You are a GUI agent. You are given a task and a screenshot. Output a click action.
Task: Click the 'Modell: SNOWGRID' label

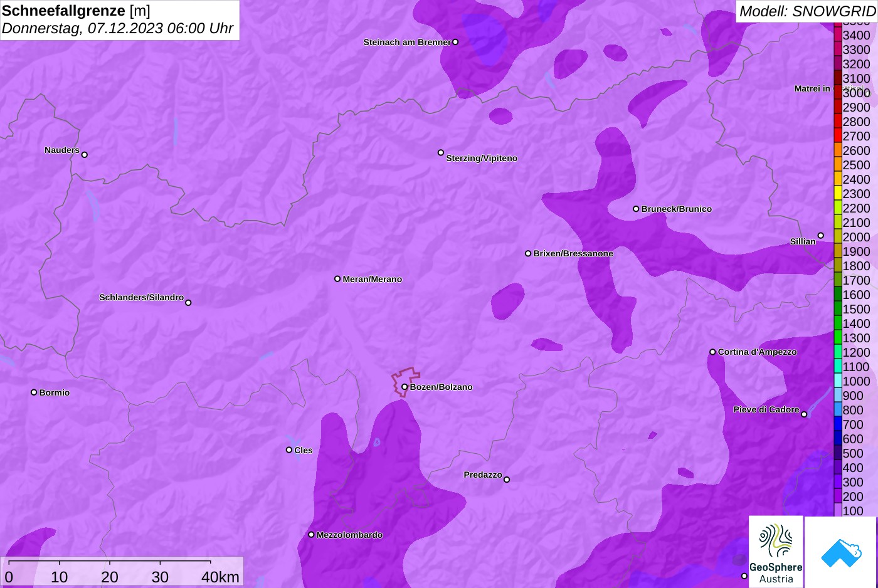[807, 11]
